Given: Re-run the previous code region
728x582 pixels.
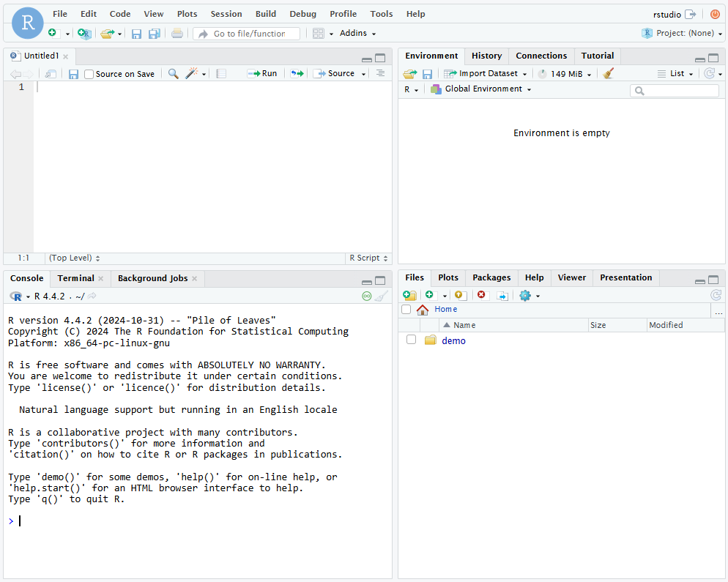Looking at the screenshot, I should pos(297,73).
